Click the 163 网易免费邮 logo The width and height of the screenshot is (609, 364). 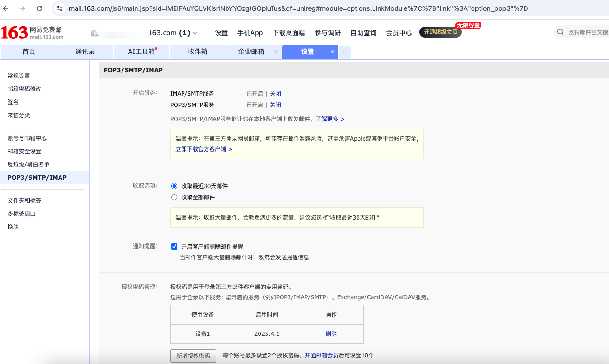tap(32, 33)
